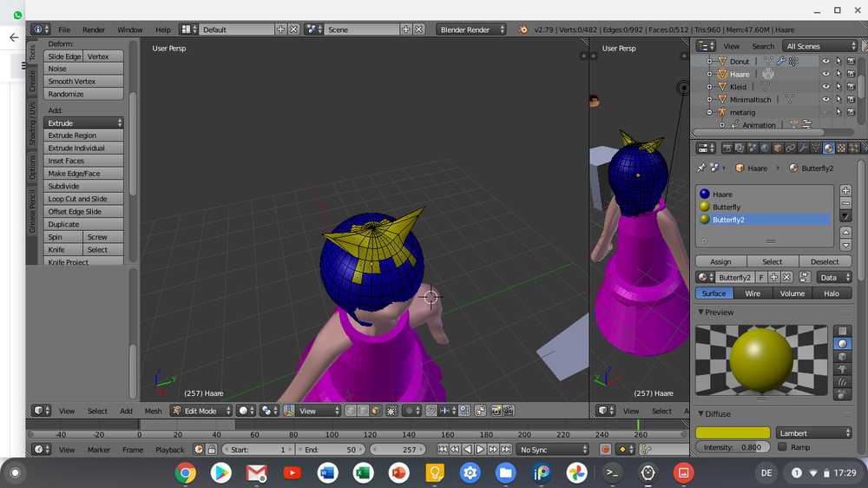Jump to the timeline's last frame

tap(506, 449)
